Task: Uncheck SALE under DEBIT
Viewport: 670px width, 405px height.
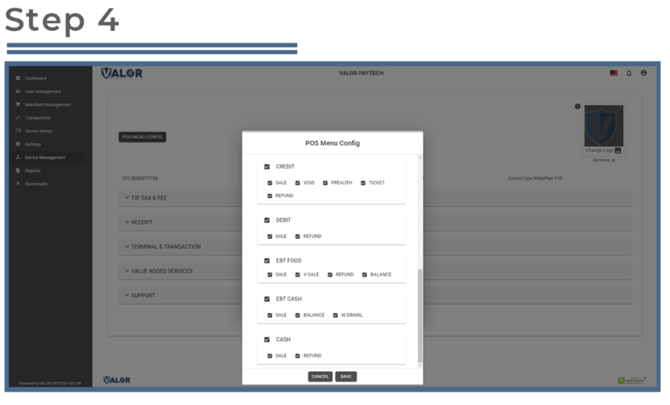Action: [x=270, y=236]
